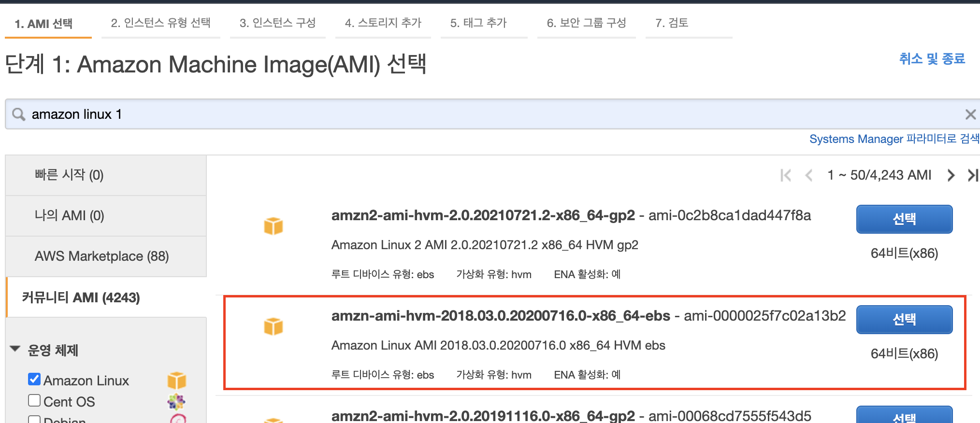This screenshot has width=980, height=423.
Task: Go to the next page of AMI results
Action: (x=951, y=175)
